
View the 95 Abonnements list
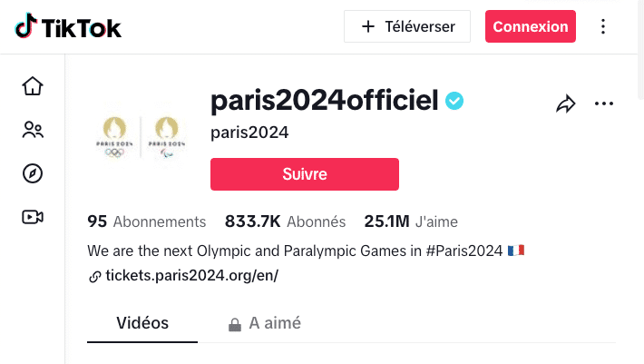click(147, 221)
